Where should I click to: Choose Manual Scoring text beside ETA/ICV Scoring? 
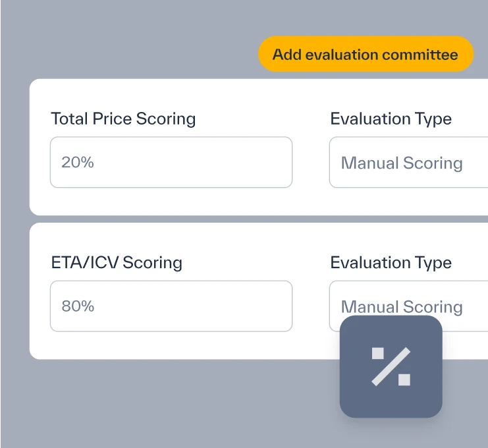pyautogui.click(x=402, y=306)
